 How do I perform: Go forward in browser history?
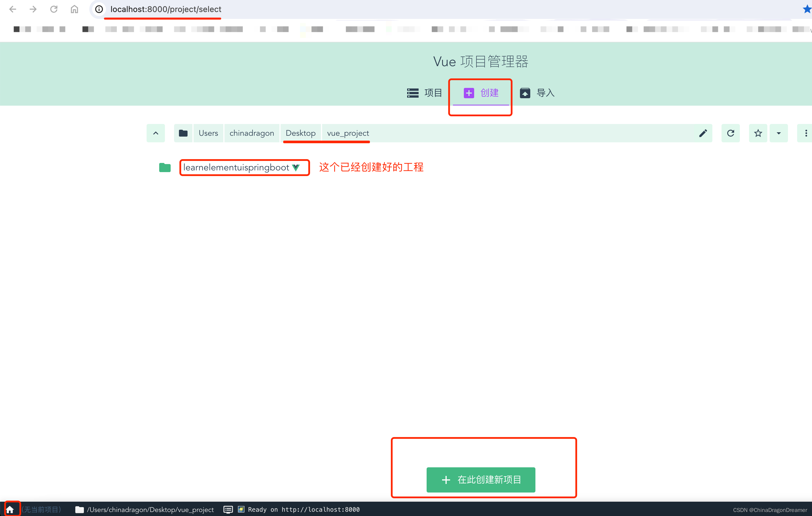pos(33,9)
